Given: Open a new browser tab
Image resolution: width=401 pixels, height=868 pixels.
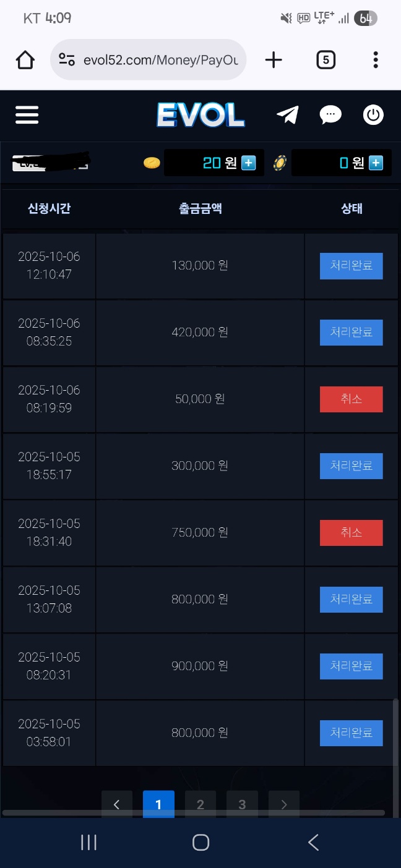Looking at the screenshot, I should click(273, 60).
